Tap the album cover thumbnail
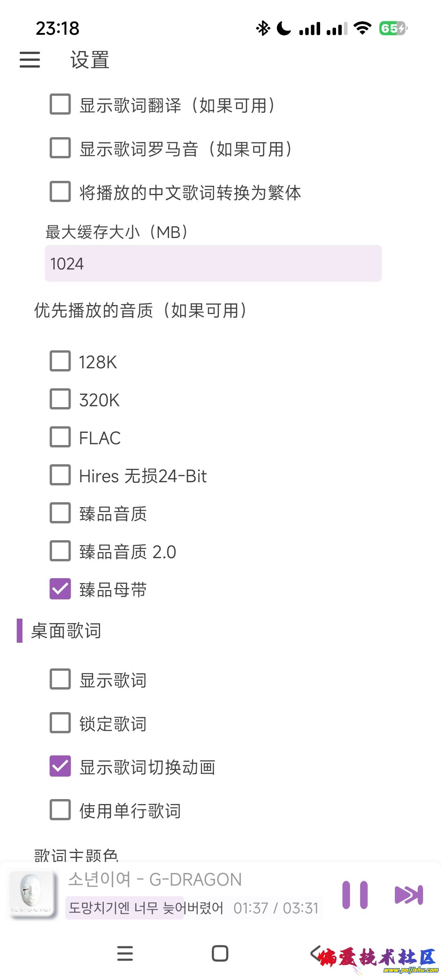Viewport: 441px width, 980px height. pos(32,894)
